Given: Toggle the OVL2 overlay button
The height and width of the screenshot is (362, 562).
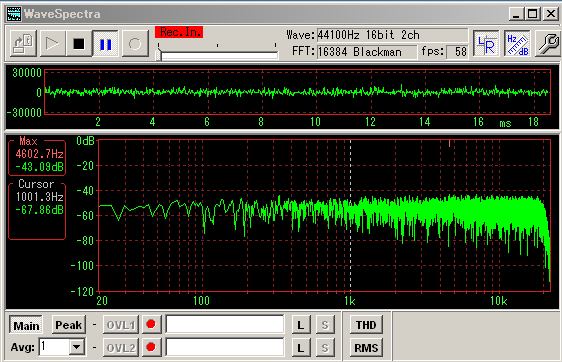Looking at the screenshot, I should tap(121, 348).
